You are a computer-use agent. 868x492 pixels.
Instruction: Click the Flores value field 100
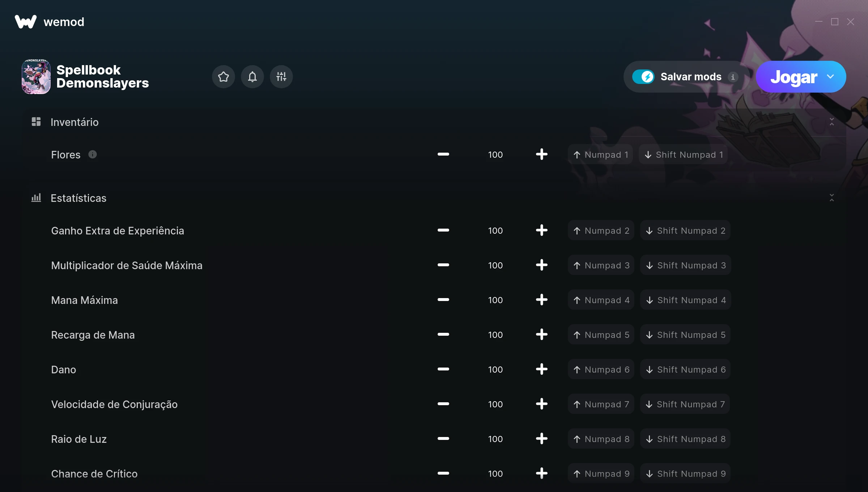[495, 155]
